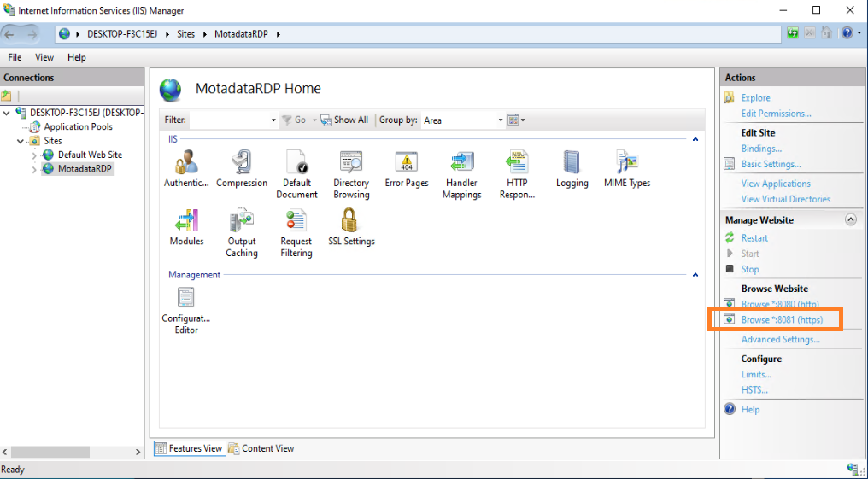Select Default Web Site in the tree

pos(90,155)
